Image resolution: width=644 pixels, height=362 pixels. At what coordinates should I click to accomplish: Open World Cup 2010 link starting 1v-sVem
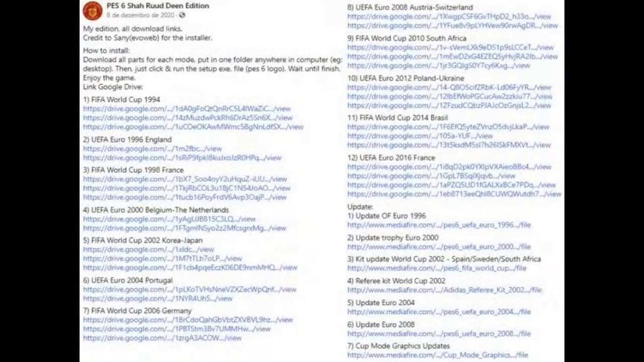450,47
